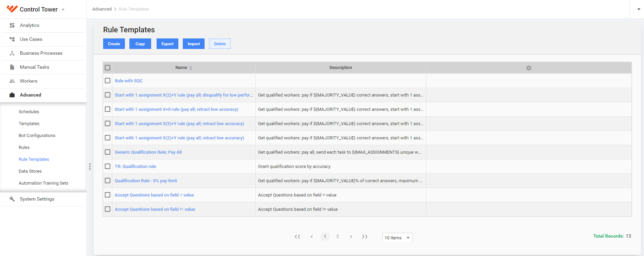
Task: Click the Advanced breadcrumb link
Action: click(102, 9)
